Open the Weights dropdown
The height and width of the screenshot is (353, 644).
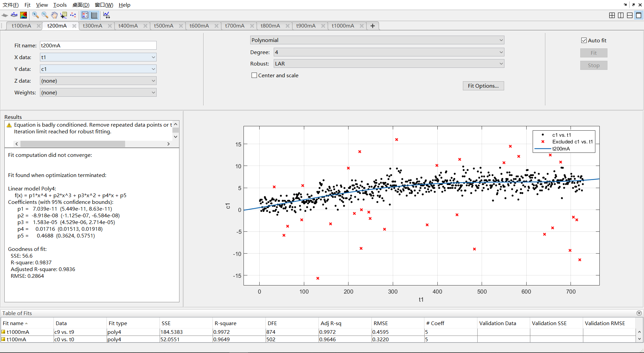(x=98, y=92)
